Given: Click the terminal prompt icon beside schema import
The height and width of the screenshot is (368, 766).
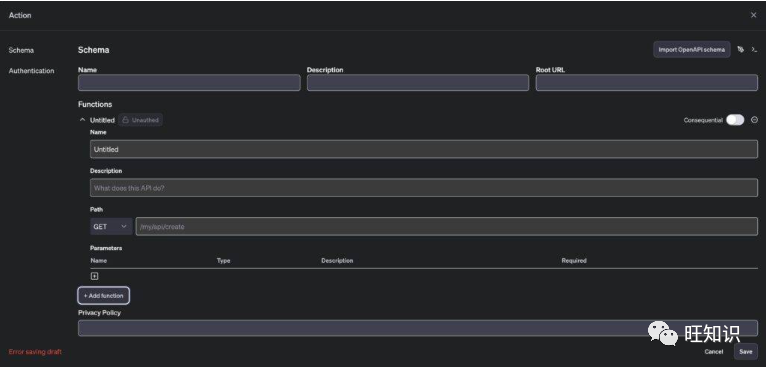Looking at the screenshot, I should pyautogui.click(x=754, y=49).
